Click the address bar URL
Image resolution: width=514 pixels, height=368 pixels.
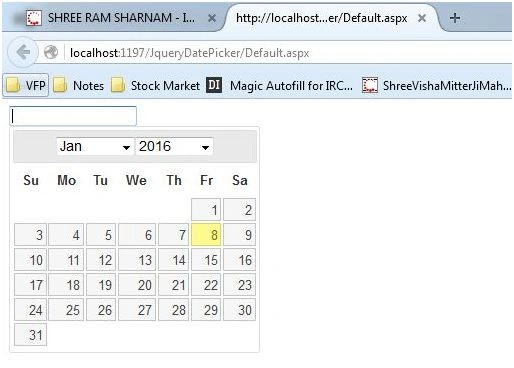click(189, 53)
